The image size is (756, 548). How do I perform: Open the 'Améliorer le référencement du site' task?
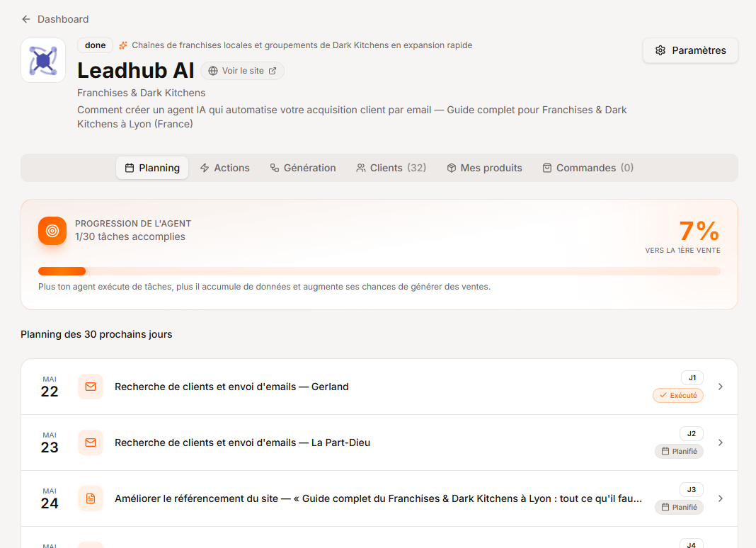coord(379,499)
